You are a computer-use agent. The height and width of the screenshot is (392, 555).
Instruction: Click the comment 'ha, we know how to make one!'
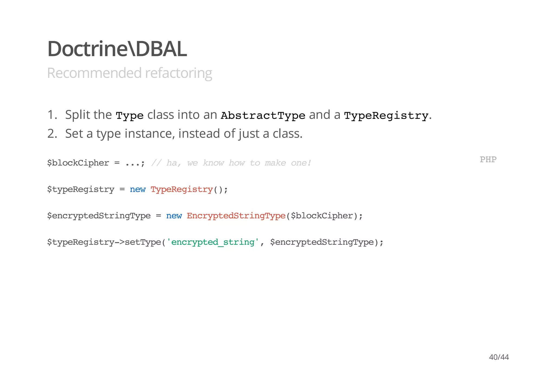(x=231, y=163)
